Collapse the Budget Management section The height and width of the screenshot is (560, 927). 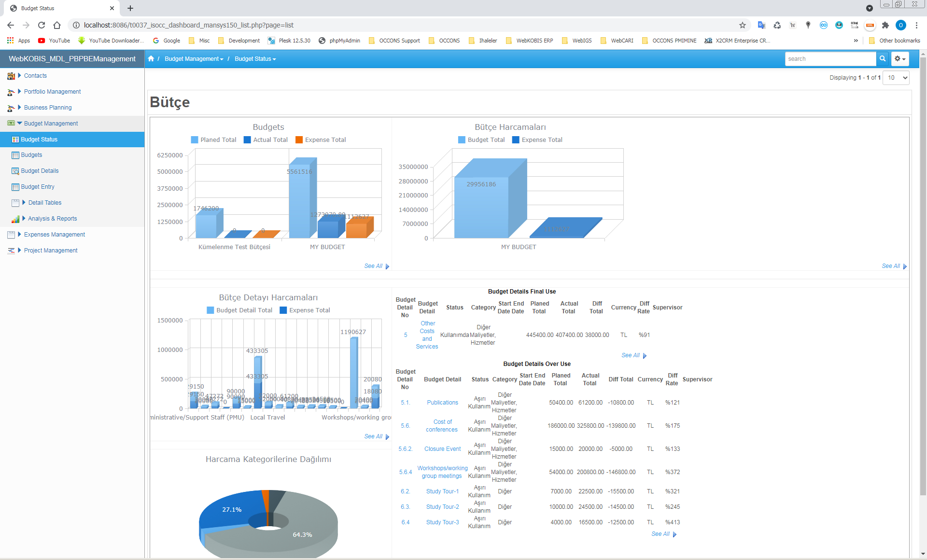pyautogui.click(x=20, y=123)
